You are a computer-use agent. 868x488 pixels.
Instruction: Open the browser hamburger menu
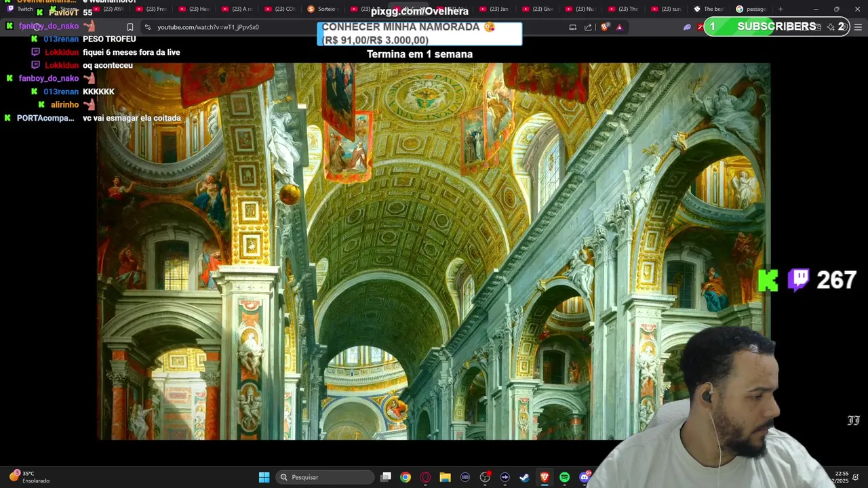pyautogui.click(x=858, y=27)
